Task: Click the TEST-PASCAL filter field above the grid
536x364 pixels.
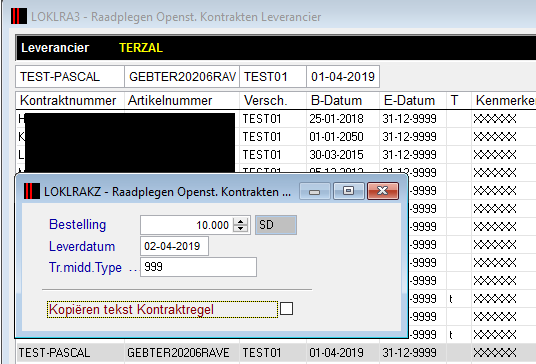Action: [70, 77]
